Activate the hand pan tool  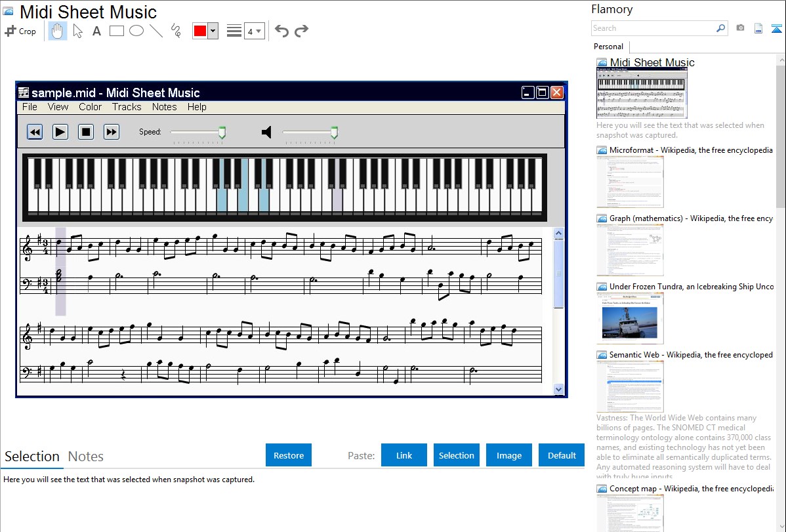[58, 31]
